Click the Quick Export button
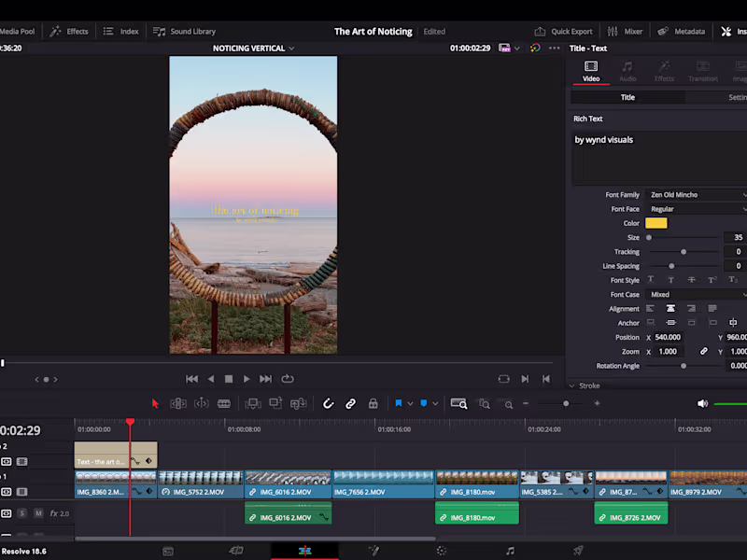 563,32
